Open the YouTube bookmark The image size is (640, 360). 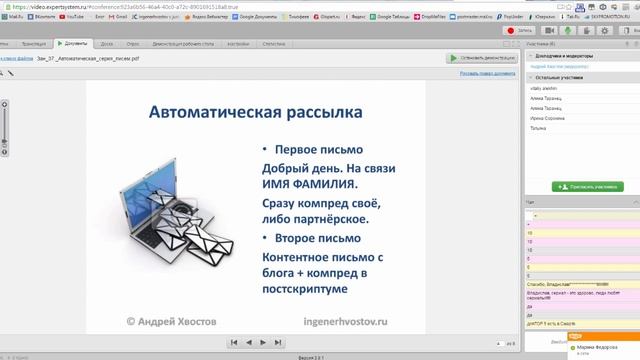(x=71, y=17)
